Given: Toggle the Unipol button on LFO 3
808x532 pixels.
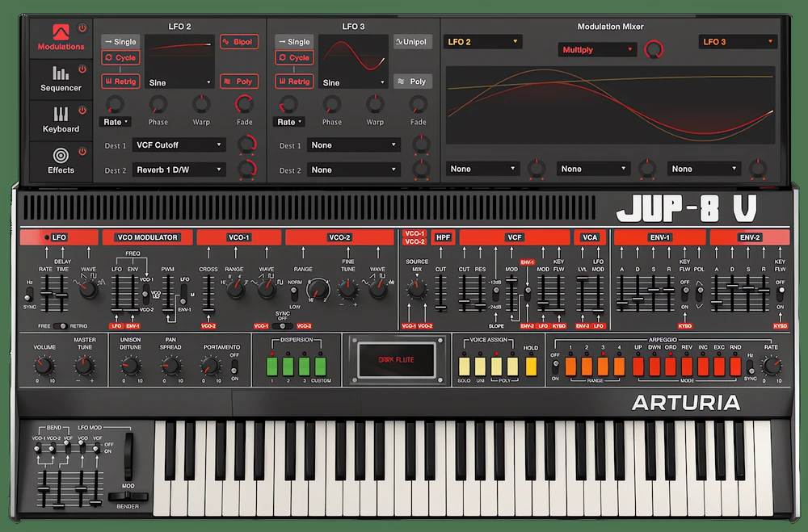Looking at the screenshot, I should (413, 42).
